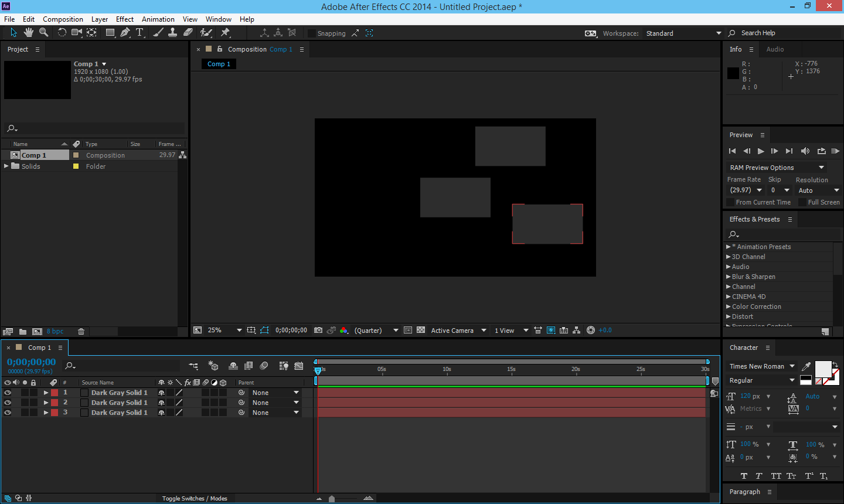Open RAM Preview Options dropdown

coord(777,168)
